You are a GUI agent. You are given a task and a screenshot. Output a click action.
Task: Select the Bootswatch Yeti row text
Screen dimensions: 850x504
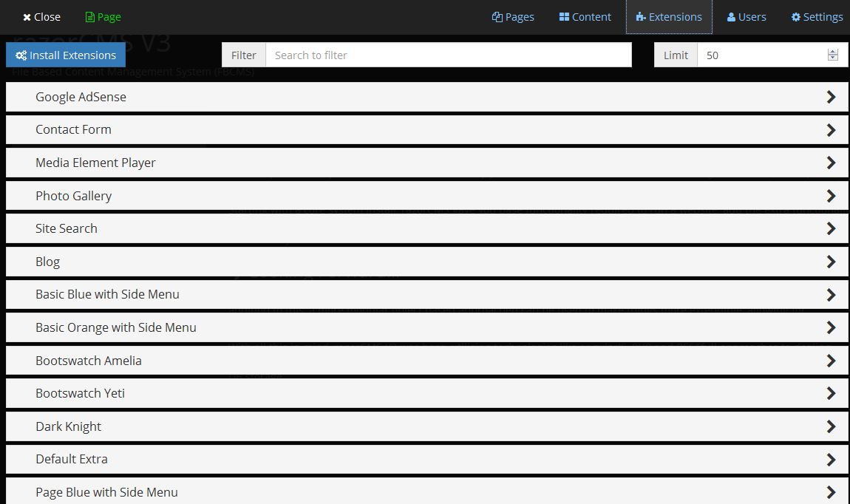tap(81, 393)
